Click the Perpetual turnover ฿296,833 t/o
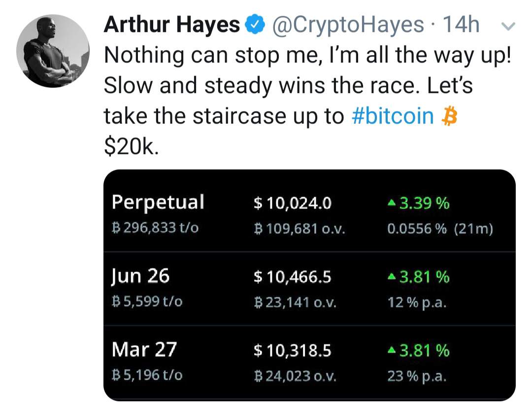 click(x=155, y=228)
